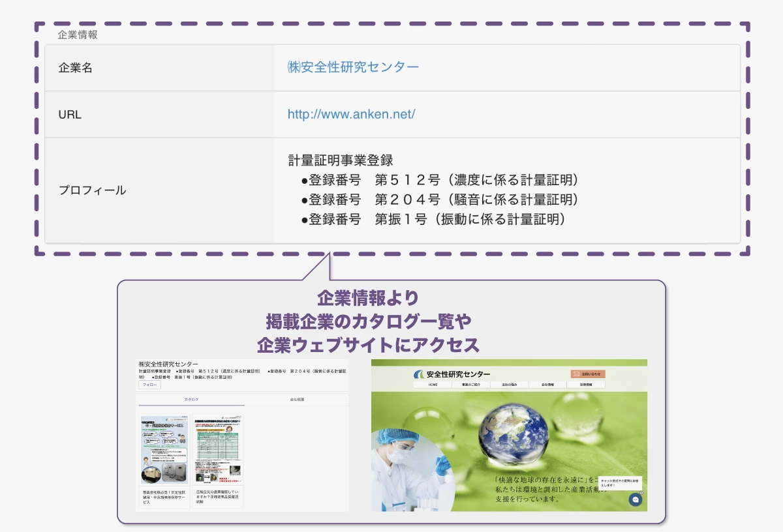783x532 pixels.
Task: Click the フォロー button in catalog preview
Action: coord(150,385)
